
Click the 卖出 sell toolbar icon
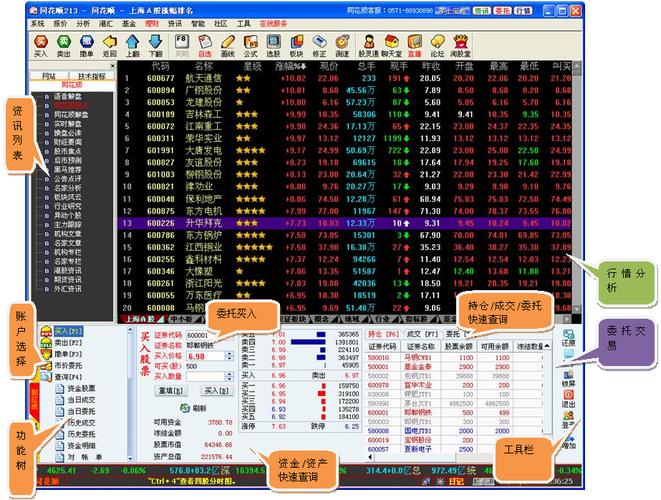click(64, 46)
